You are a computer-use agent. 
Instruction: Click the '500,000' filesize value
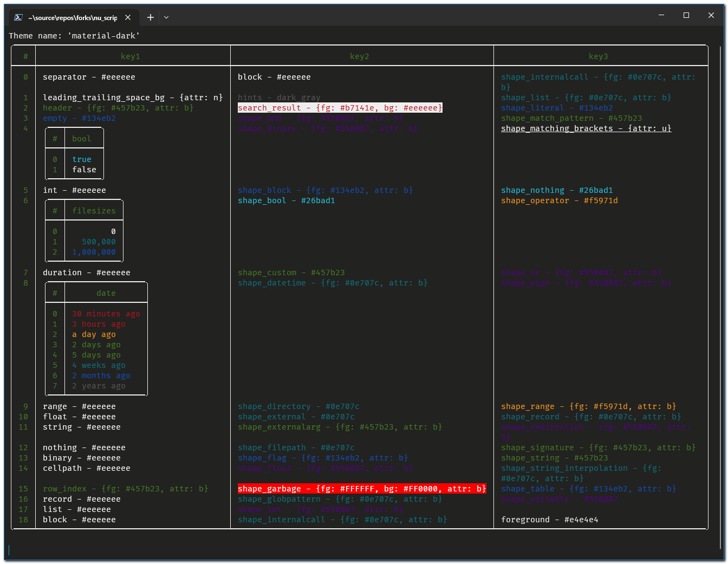click(99, 242)
